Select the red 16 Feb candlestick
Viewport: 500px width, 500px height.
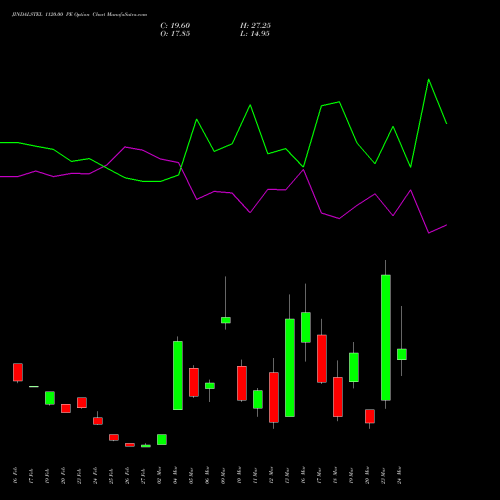[x=18, y=372]
